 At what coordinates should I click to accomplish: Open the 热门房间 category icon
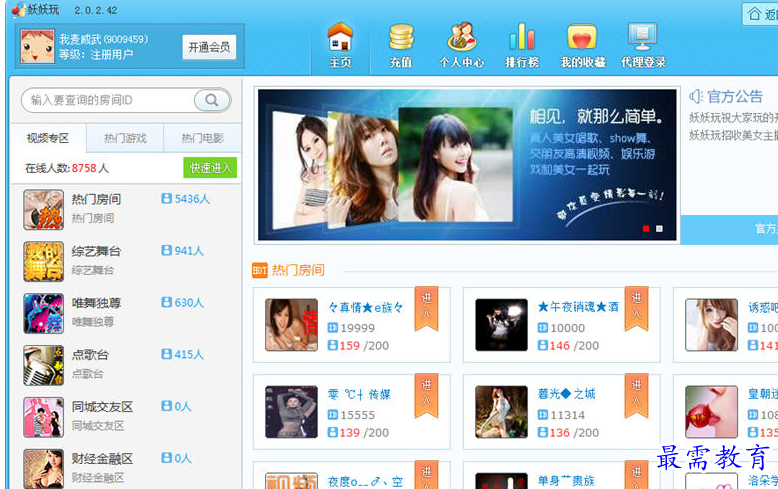point(44,210)
